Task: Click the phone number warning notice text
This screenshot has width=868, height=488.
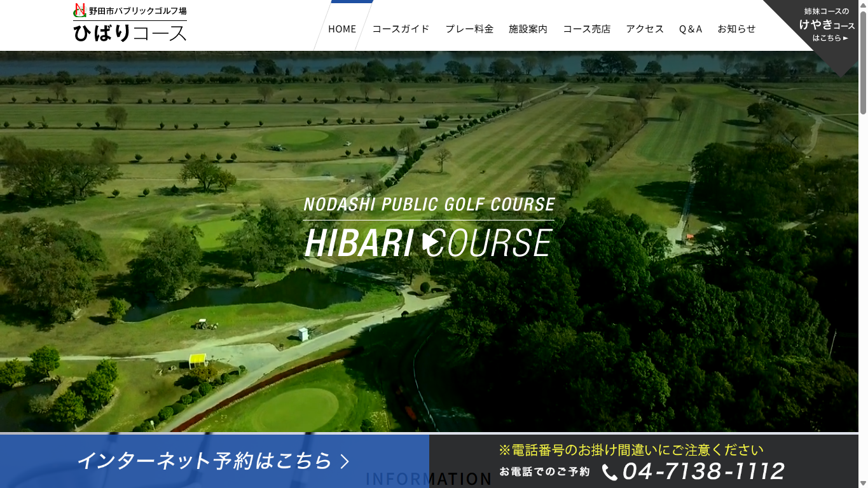Action: 631,450
